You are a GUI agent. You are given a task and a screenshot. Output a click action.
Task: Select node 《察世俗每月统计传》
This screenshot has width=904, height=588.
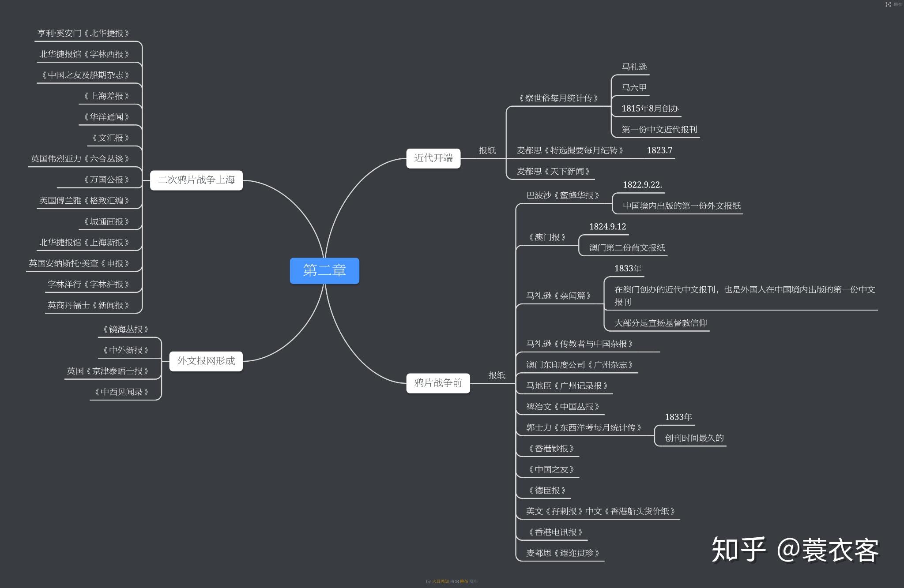point(558,98)
